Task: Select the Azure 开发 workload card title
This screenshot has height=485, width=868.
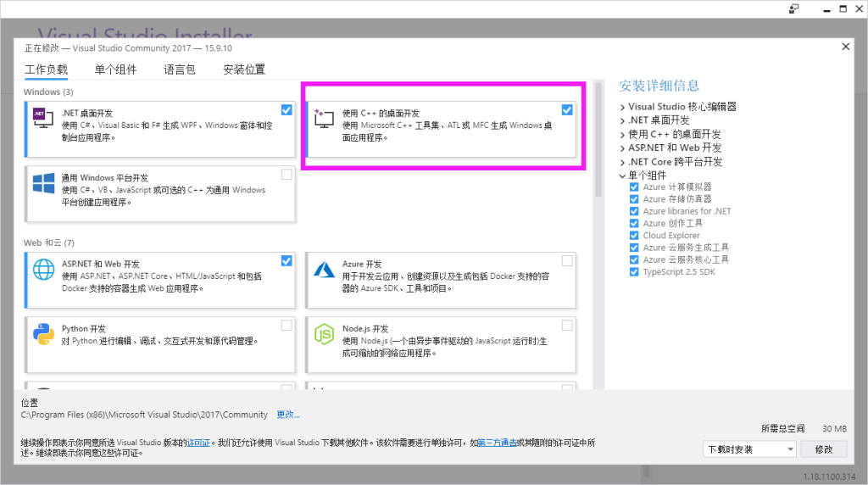Action: (x=362, y=264)
